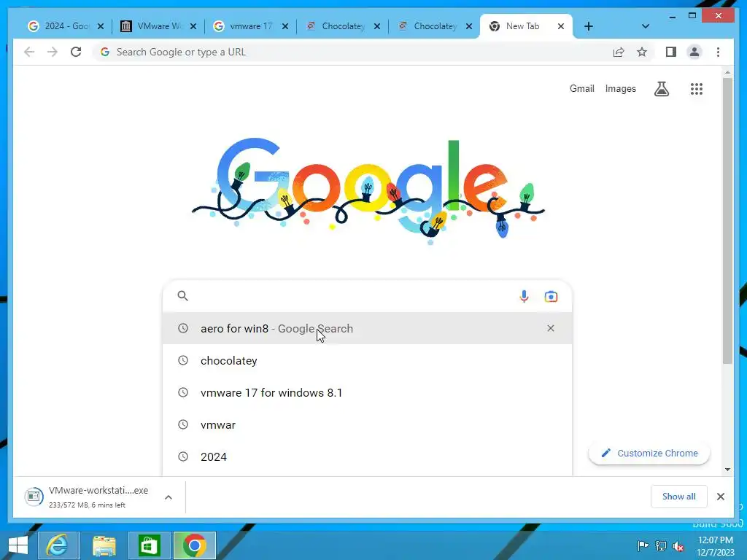Image resolution: width=747 pixels, height=560 pixels.
Task: Open a new tab with plus button
Action: click(x=589, y=26)
